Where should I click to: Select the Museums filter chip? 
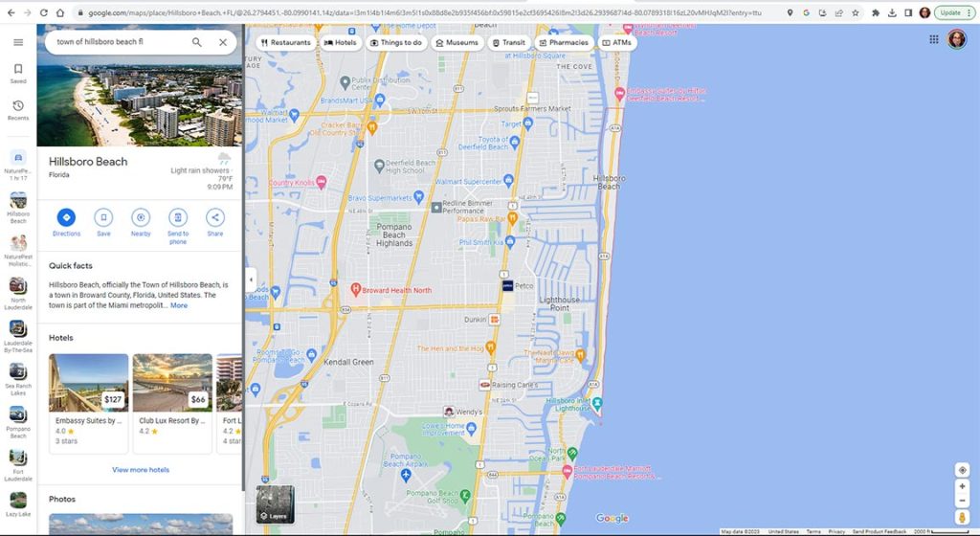457,42
